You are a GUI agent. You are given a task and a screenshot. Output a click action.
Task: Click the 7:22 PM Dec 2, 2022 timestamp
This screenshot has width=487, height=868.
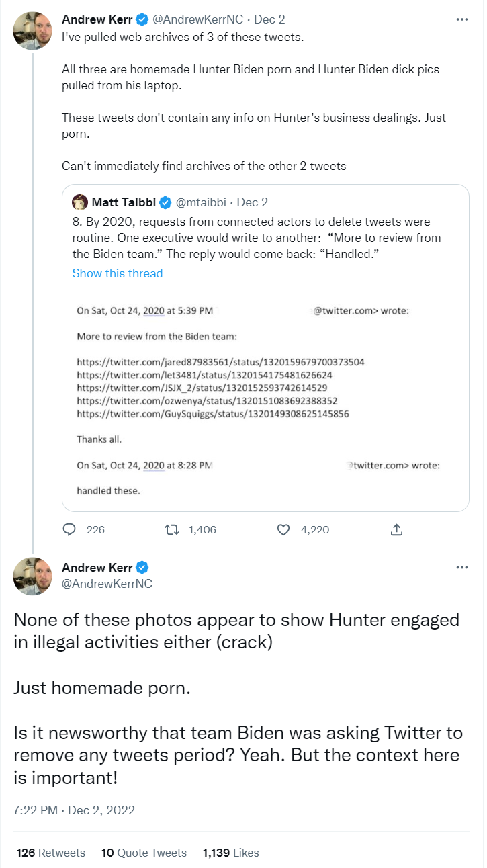coord(74,810)
